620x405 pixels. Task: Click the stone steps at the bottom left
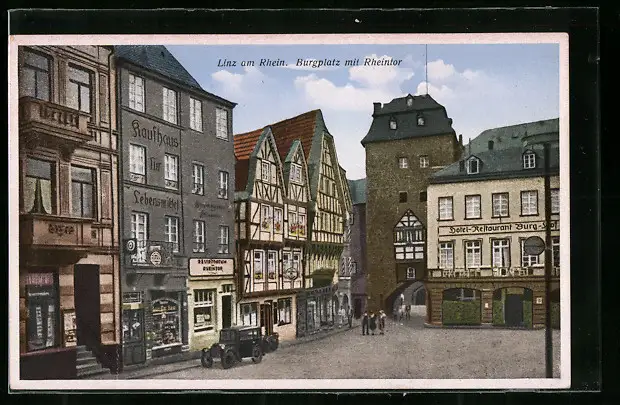[87, 361]
